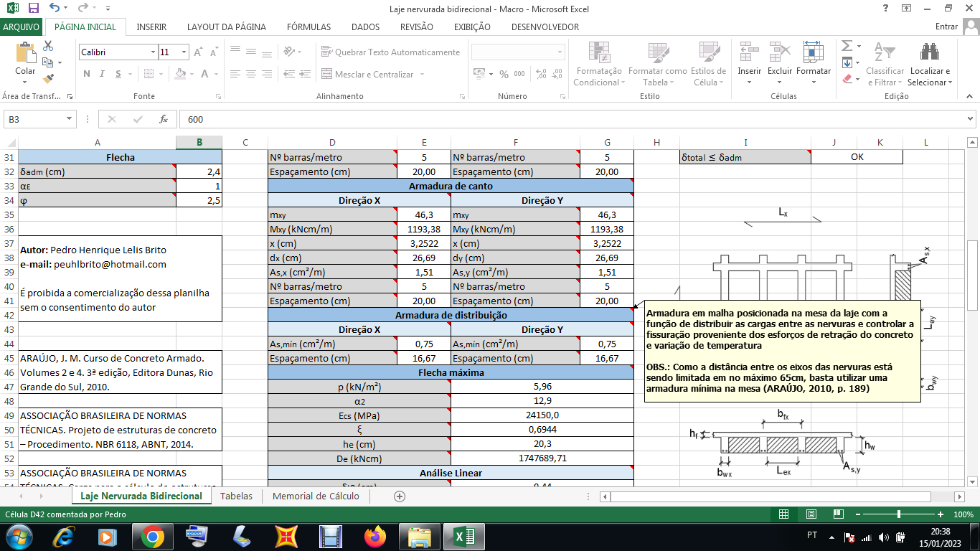Switch to the FÓRMULAS ribbon tab

pyautogui.click(x=308, y=27)
